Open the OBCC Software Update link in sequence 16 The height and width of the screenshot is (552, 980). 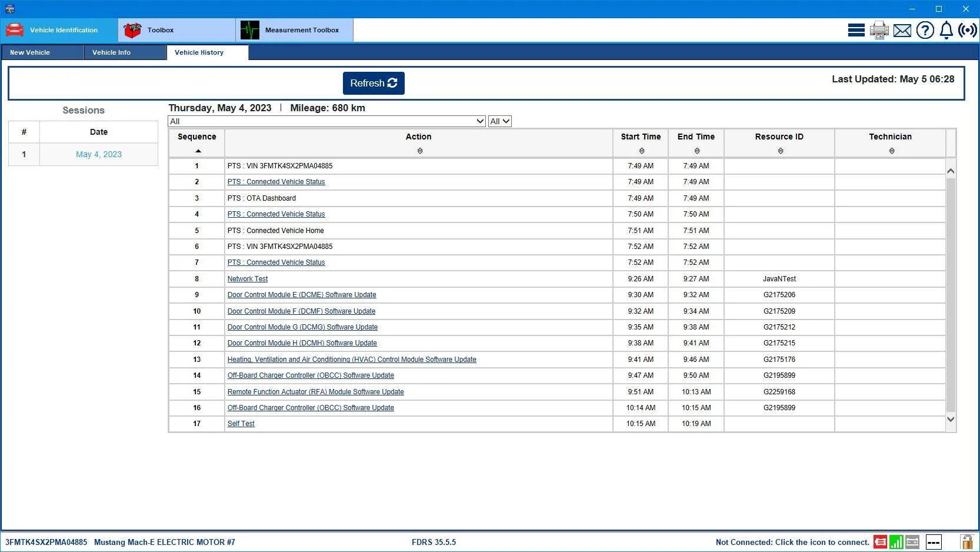pos(311,408)
